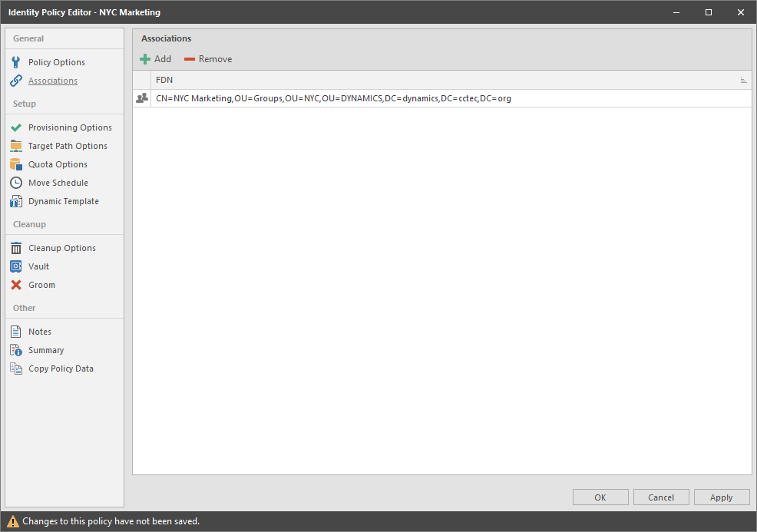Click the red X icon for Groom
Screen dimensions: 757x532
pyautogui.click(x=16, y=285)
